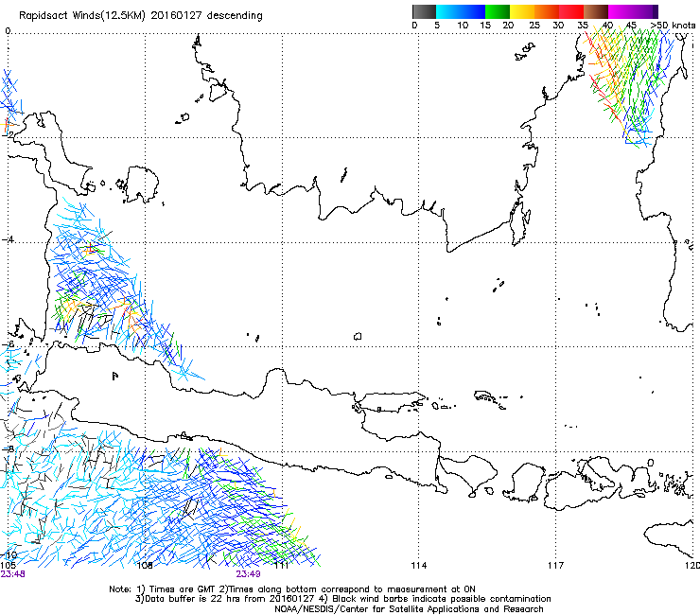Viewport: 700px width, 615px height.
Task: Click the NOAA/NESDIS credit line
Action: (x=409, y=609)
